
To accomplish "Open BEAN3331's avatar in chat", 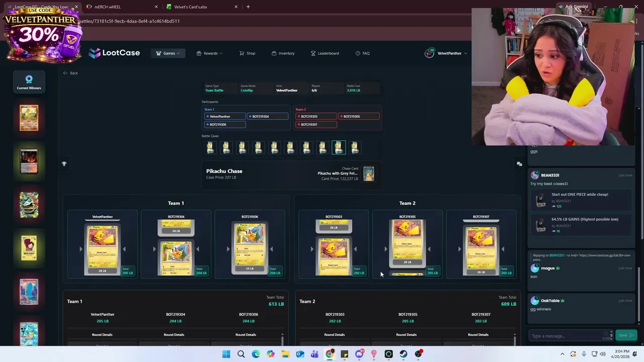I will pyautogui.click(x=535, y=175).
